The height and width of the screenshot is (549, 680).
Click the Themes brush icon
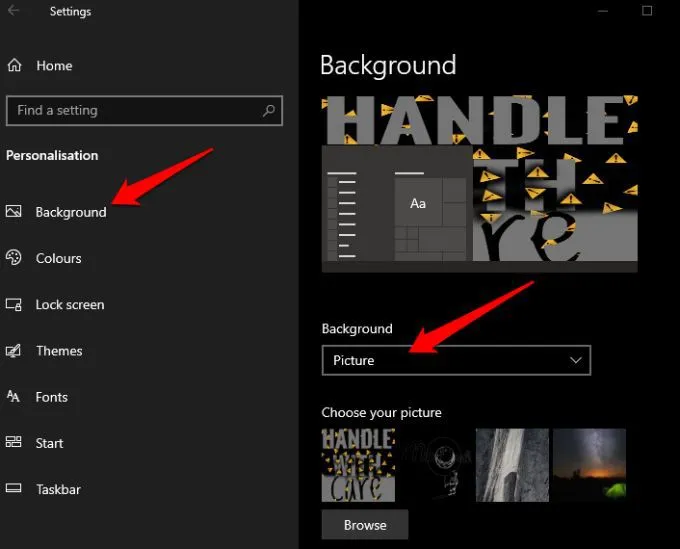click(x=13, y=350)
